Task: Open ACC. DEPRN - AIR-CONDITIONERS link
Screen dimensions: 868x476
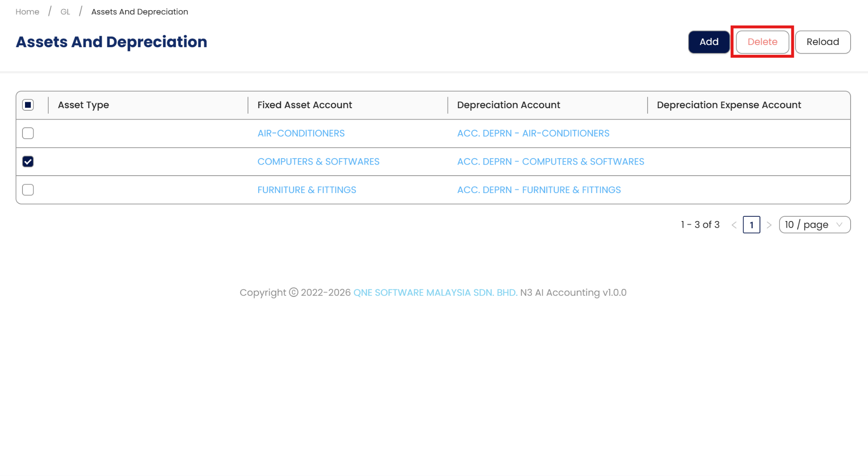Action: pos(533,133)
